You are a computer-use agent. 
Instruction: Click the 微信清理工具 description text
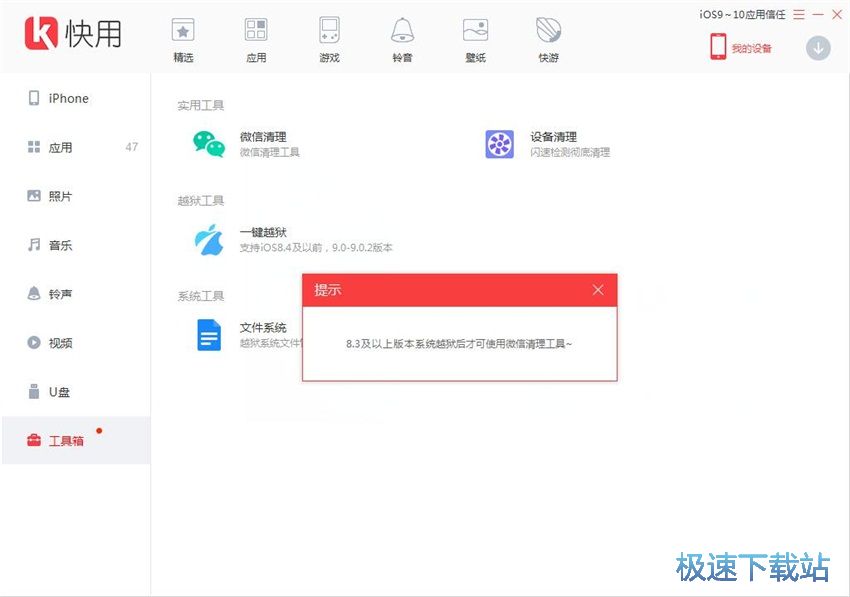(x=269, y=152)
